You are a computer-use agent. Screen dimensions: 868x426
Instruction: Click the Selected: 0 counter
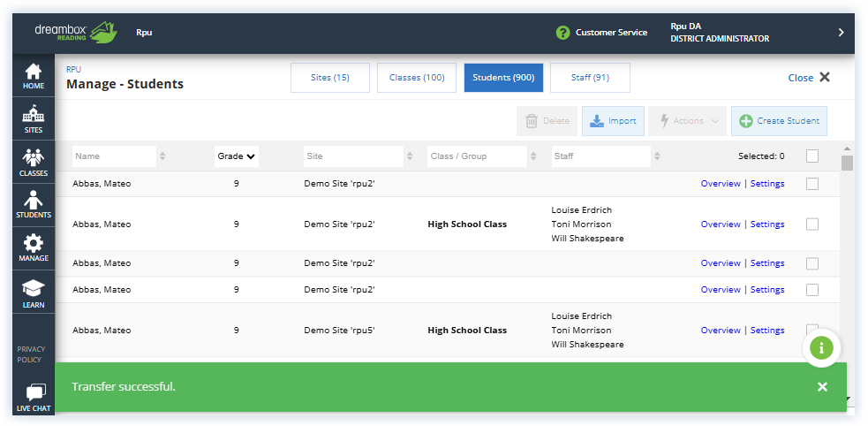761,156
